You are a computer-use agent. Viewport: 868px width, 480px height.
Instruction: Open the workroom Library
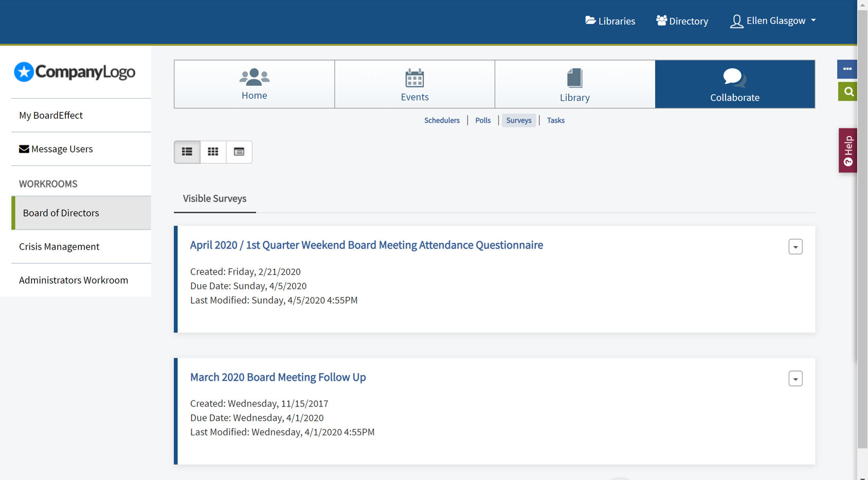(x=574, y=85)
